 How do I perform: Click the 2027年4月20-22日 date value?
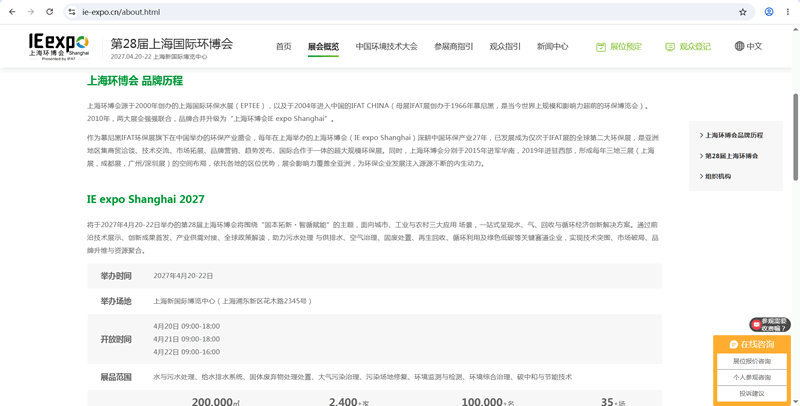coord(183,276)
